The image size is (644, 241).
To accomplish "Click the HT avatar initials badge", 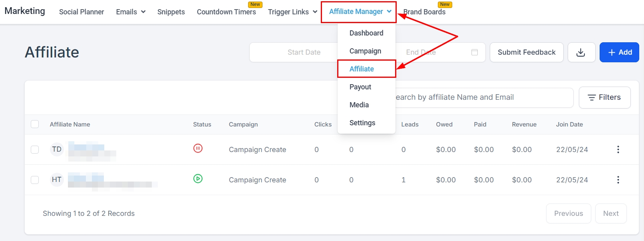I will [x=57, y=180].
